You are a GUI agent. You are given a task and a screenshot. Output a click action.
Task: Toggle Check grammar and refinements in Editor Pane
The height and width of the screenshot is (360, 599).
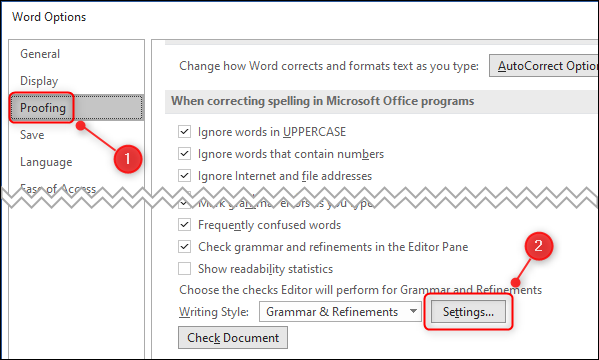(x=185, y=247)
